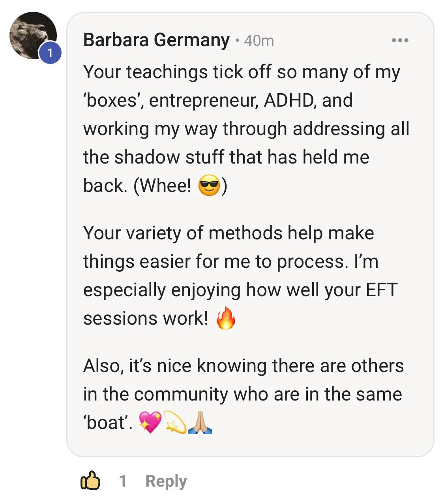Click the blue level badge on avatar

coord(50,53)
